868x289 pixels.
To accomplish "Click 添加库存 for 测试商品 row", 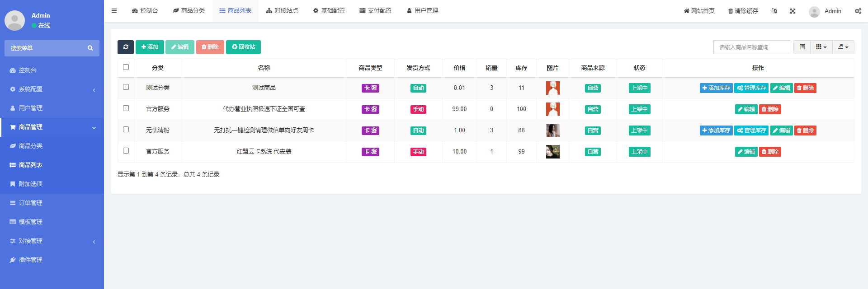I will 716,88.
